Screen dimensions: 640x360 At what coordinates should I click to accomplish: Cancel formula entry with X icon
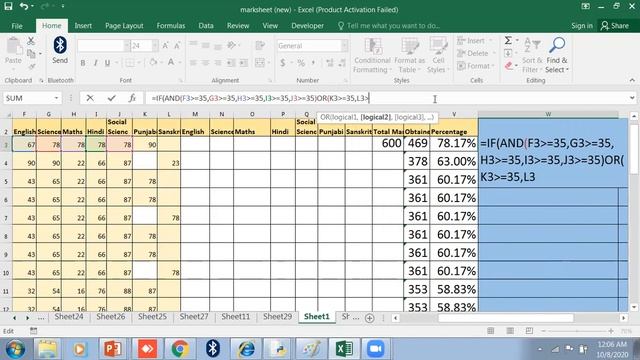click(x=90, y=98)
